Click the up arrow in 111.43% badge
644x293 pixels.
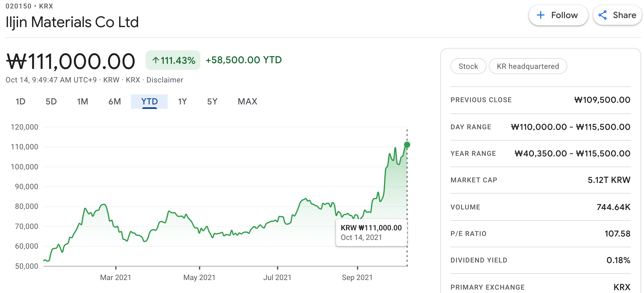click(x=155, y=60)
